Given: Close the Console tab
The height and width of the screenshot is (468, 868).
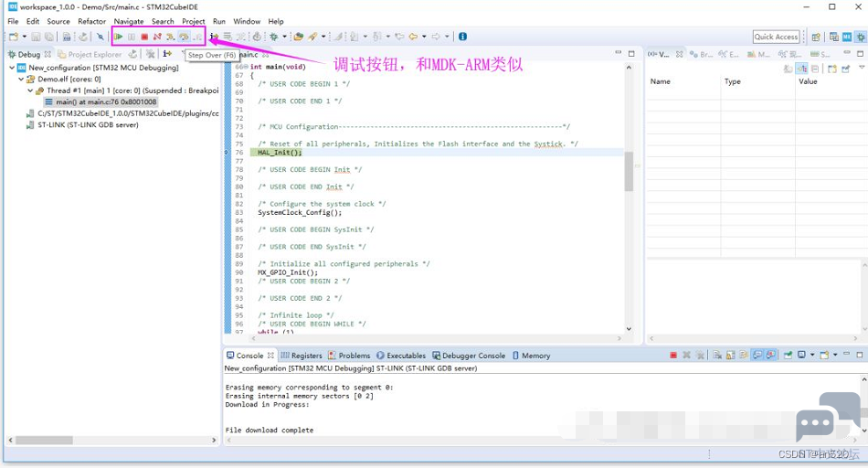Looking at the screenshot, I should 270,355.
